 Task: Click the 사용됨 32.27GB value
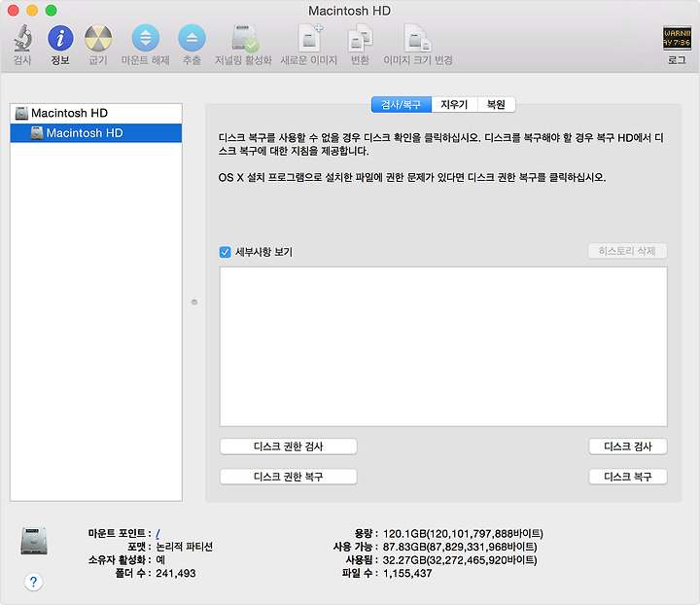point(460,560)
